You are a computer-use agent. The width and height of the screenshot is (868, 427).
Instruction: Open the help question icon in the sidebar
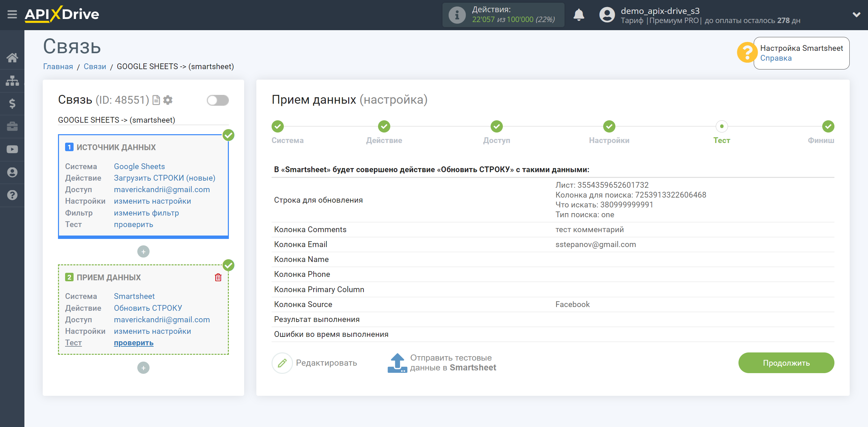pos(12,195)
